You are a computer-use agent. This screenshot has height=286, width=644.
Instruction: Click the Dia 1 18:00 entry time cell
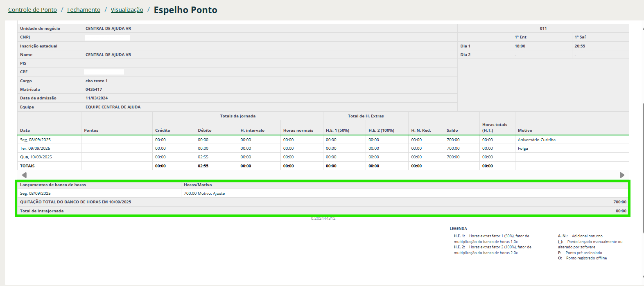tap(520, 46)
